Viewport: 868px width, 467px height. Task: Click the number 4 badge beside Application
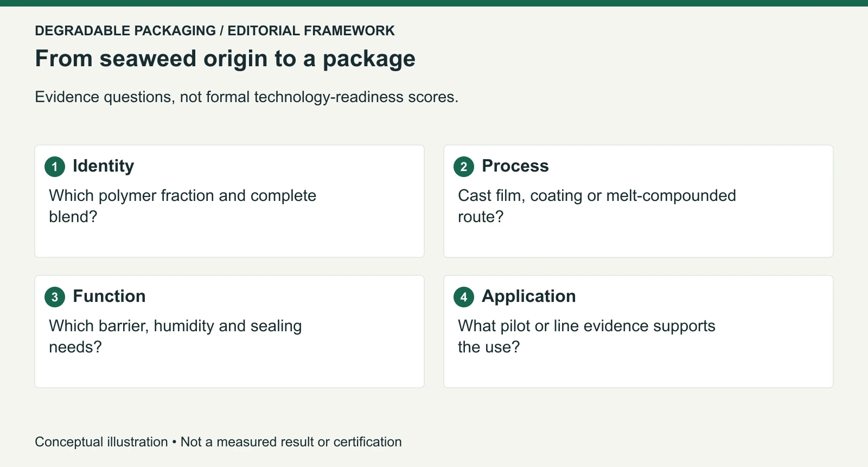point(464,297)
